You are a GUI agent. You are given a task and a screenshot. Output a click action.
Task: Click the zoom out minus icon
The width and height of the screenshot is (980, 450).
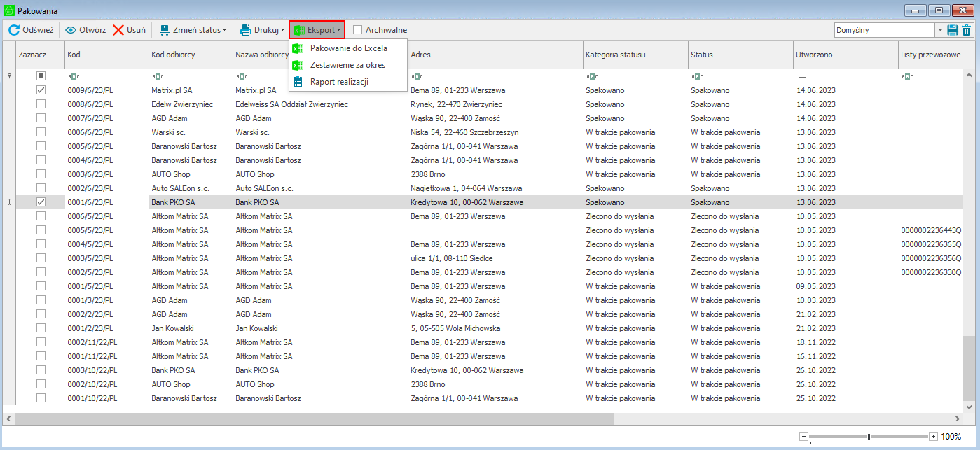pos(803,437)
